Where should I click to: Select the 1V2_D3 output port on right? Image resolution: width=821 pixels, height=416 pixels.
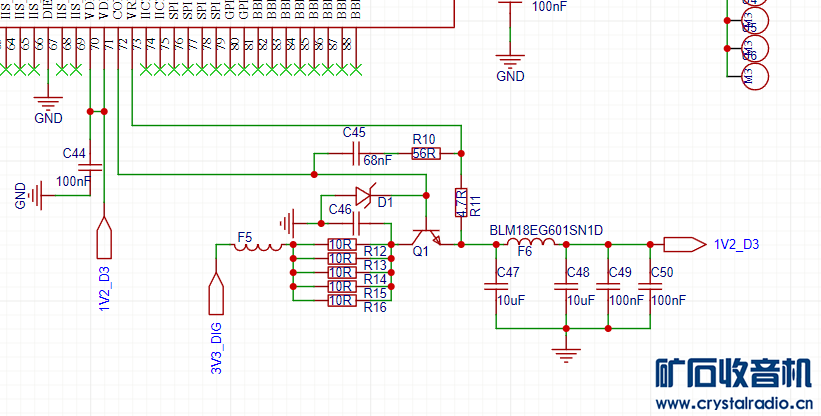click(685, 244)
